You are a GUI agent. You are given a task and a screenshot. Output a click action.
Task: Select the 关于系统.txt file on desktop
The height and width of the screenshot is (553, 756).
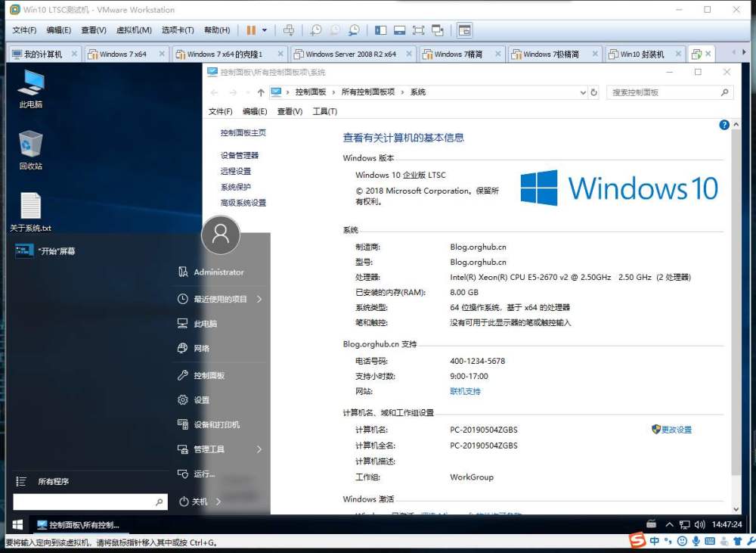30,213
